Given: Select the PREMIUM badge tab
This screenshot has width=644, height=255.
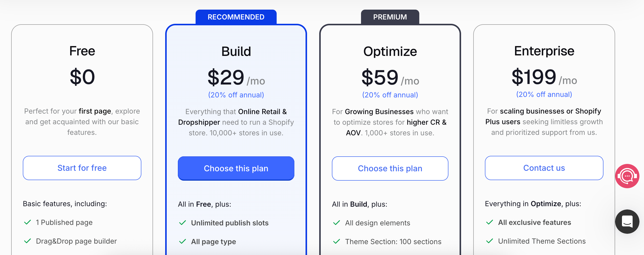Looking at the screenshot, I should 390,17.
